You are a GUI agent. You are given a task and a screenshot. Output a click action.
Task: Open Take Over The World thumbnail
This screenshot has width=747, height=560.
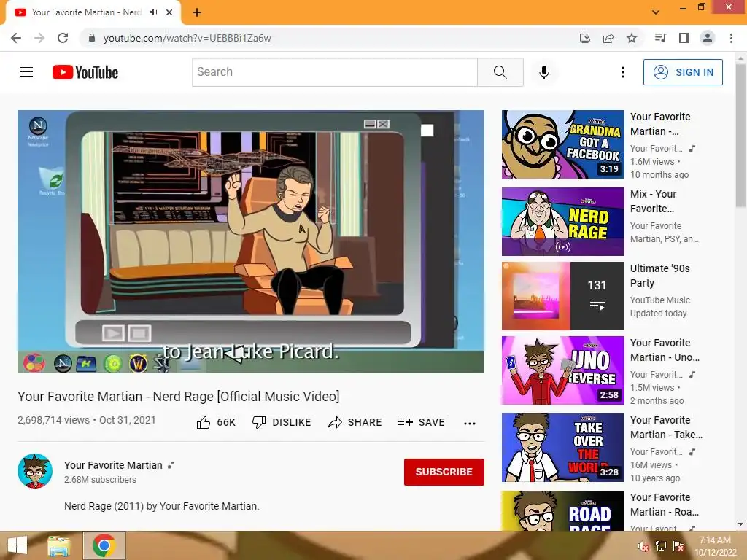tap(563, 448)
